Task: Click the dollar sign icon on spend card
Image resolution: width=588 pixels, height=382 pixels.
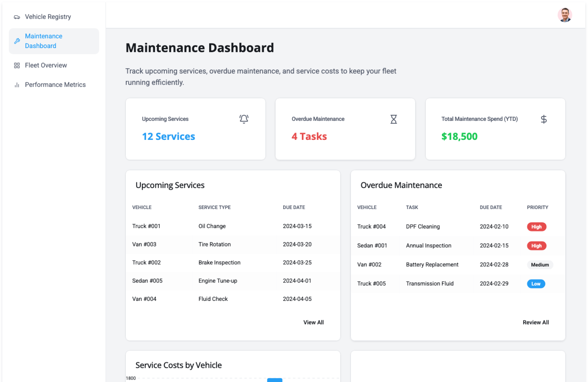Action: [544, 119]
